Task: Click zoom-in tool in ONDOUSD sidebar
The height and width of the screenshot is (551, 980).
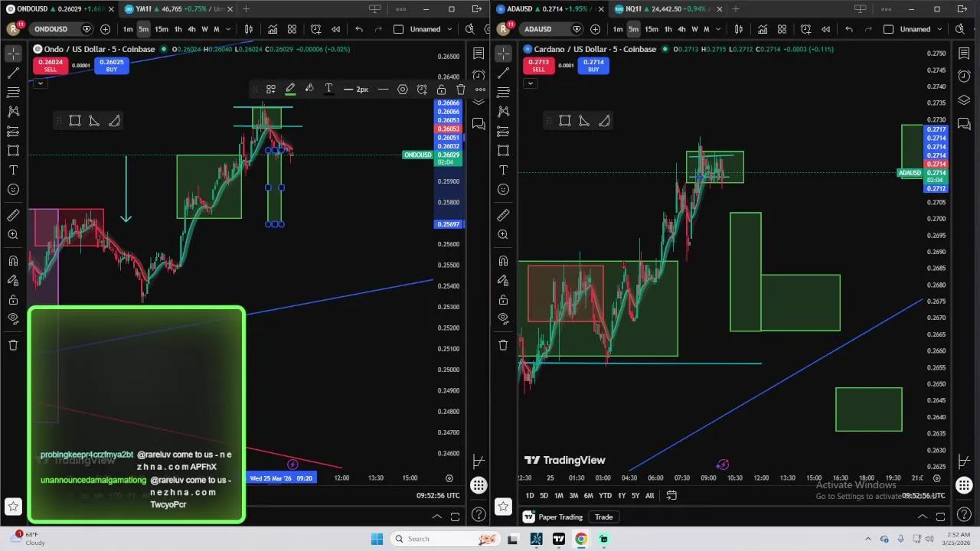Action: (x=13, y=235)
